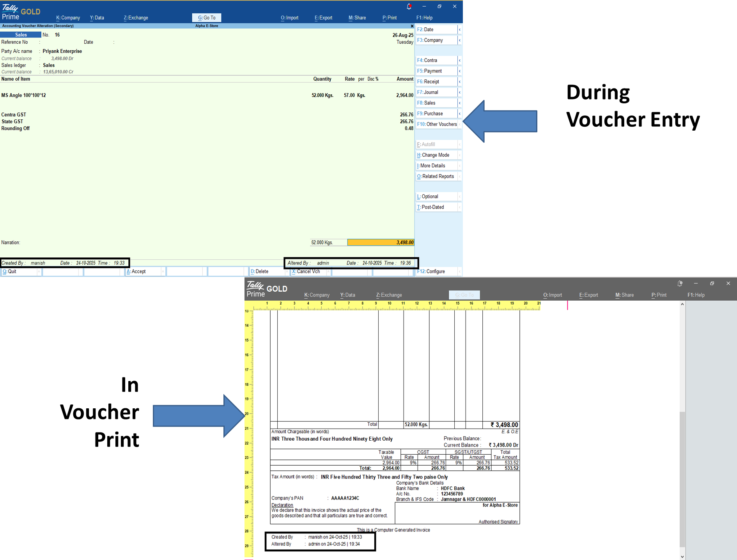
Task: Open the G: Go To search
Action: (207, 18)
